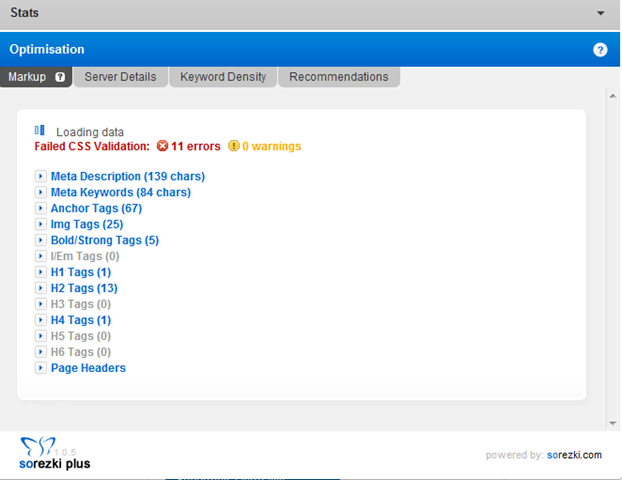The image size is (622, 480).
Task: Expand Meta Description arrow box
Action: tap(40, 176)
